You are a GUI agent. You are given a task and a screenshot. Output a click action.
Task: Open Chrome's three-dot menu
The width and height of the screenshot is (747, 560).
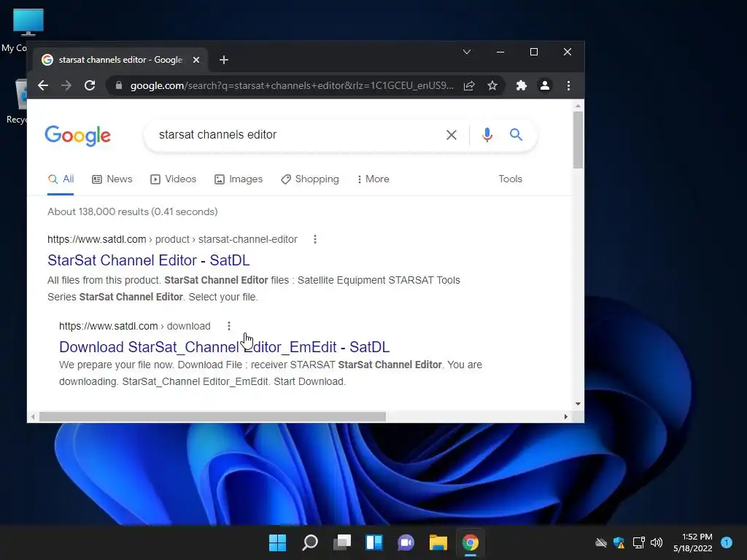(x=568, y=86)
